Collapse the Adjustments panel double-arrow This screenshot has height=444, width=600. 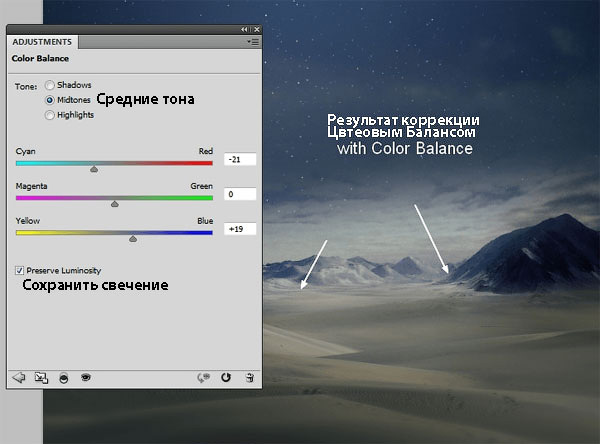(244, 29)
